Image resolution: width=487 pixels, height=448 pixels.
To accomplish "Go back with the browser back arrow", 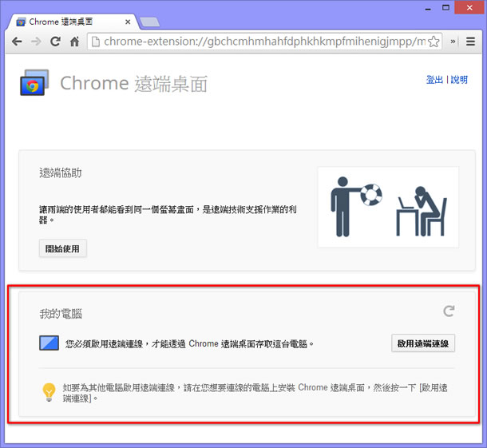I will [17, 42].
